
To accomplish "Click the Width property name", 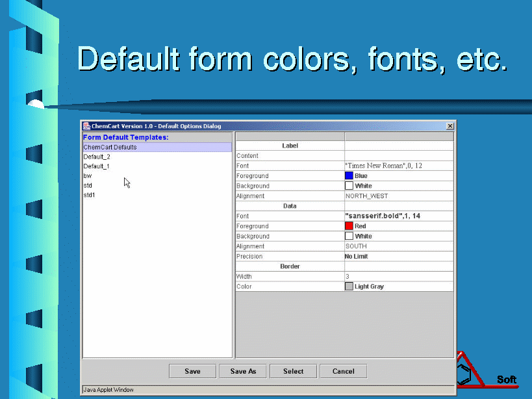I will (x=244, y=277).
